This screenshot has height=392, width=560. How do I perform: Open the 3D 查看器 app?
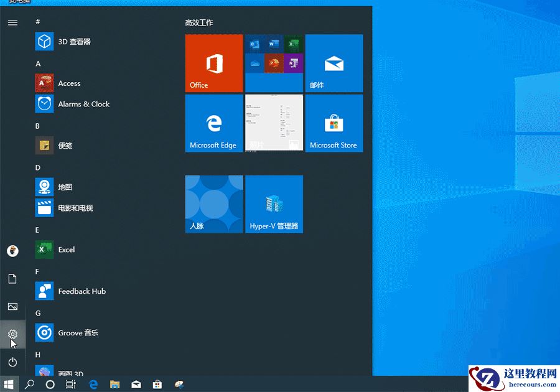63,42
